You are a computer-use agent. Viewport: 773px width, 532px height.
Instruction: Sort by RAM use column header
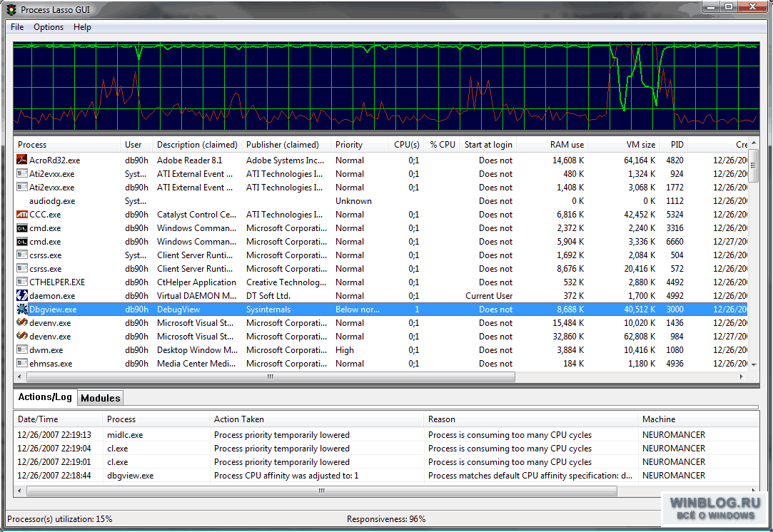[x=552, y=145]
